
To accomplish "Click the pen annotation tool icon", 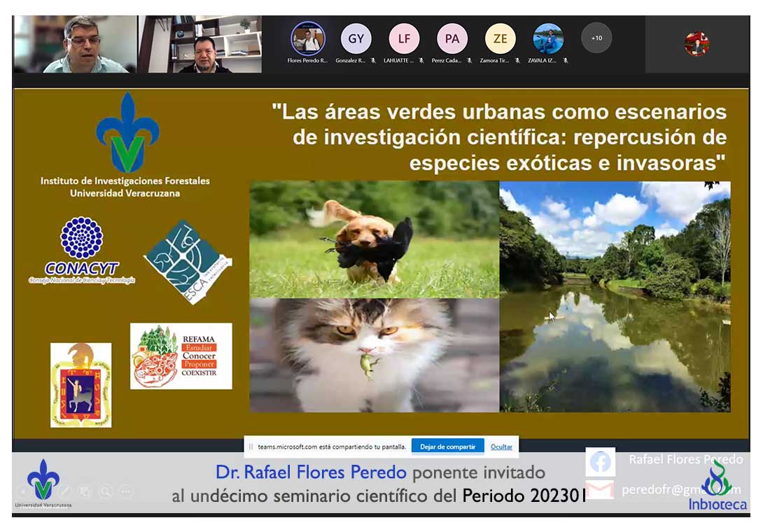I will click(64, 491).
